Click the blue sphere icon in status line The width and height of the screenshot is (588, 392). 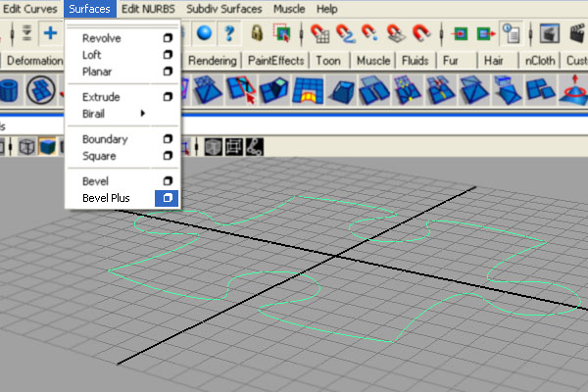click(x=205, y=33)
